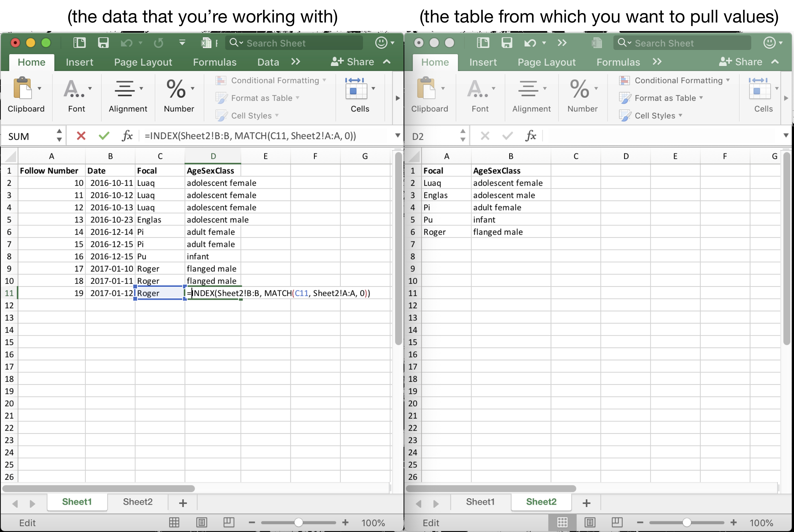Open Font group icon in left window

(x=74, y=89)
